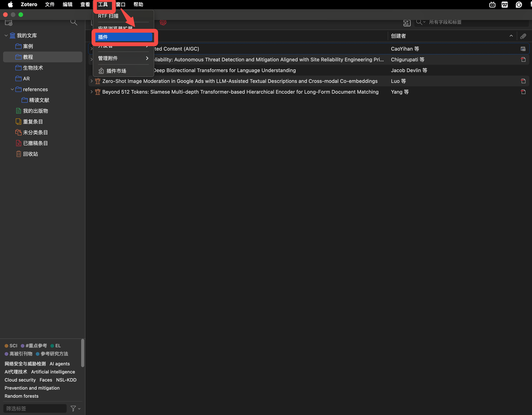Click the item type icon of Zero-Shot Image Moderation
This screenshot has width=532, height=415.
point(98,81)
